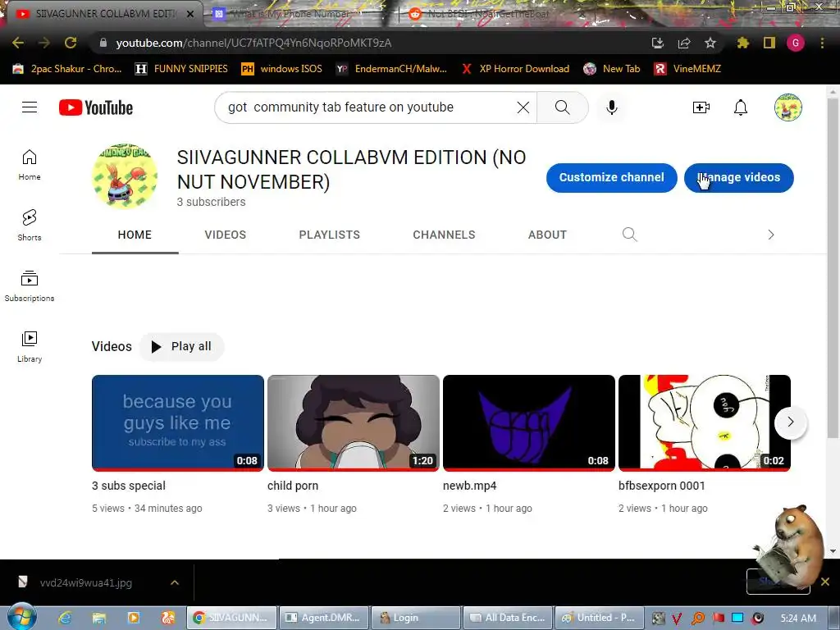The width and height of the screenshot is (840, 630).
Task: Search within the channel using the tab magnifier
Action: pos(630,234)
